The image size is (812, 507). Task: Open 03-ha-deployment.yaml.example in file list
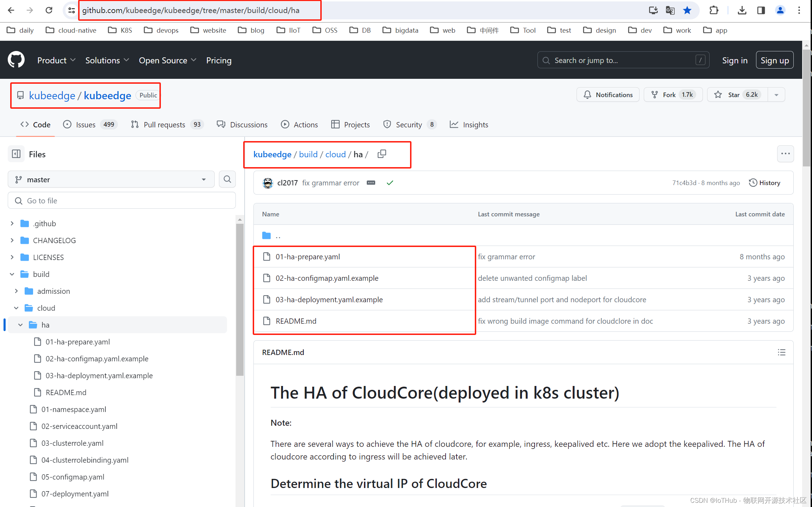coord(329,299)
